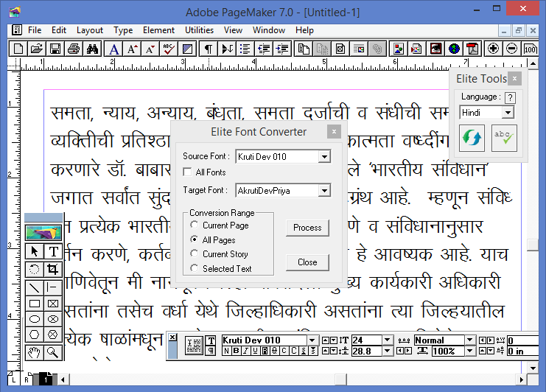
Task: Open the Layout menu
Action: tap(90, 30)
